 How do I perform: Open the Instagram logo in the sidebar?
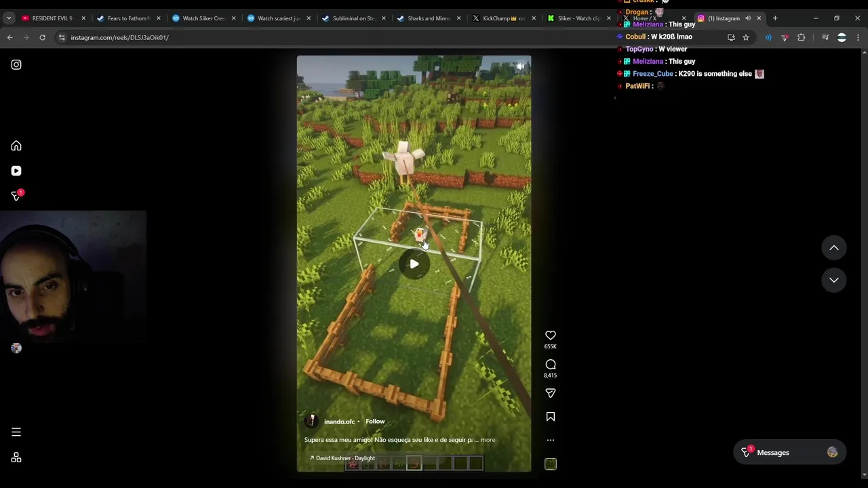[16, 64]
